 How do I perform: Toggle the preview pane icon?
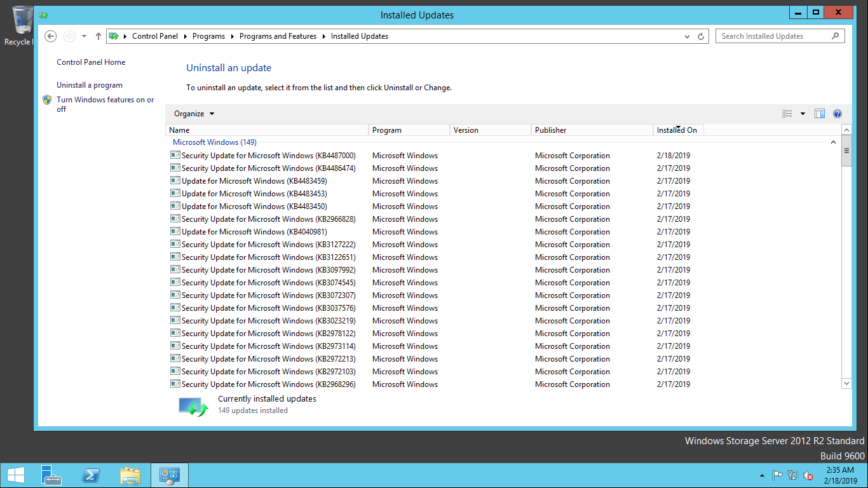click(x=820, y=114)
